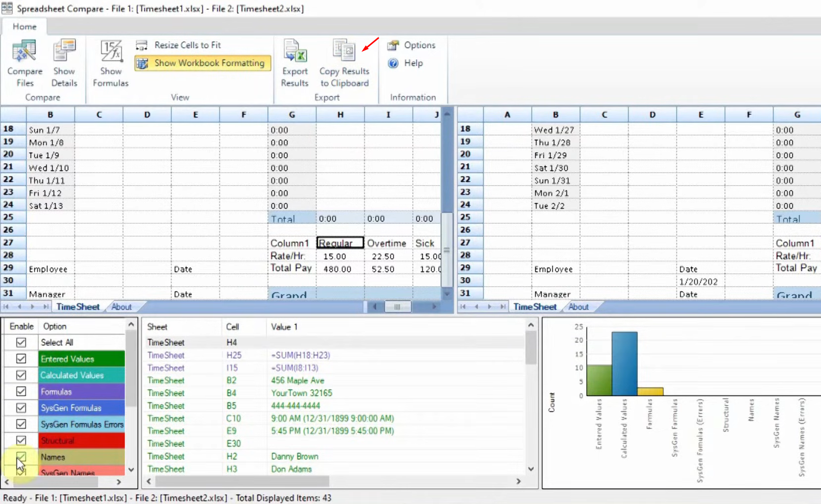821x504 pixels.
Task: Uncheck Names option checkbox
Action: [x=21, y=457]
